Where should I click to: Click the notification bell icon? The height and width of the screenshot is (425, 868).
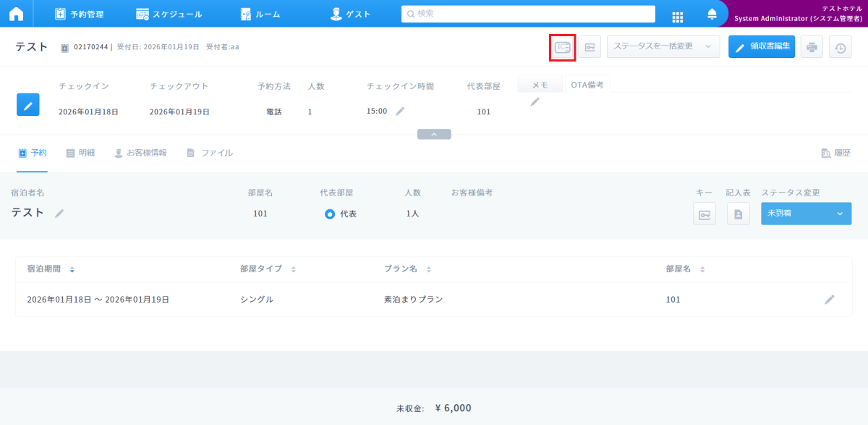click(x=712, y=14)
